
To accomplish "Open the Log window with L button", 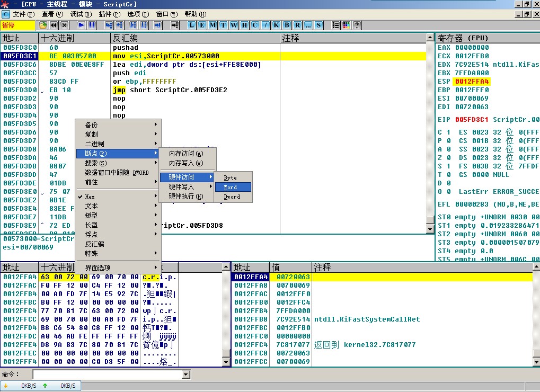I will (191, 25).
